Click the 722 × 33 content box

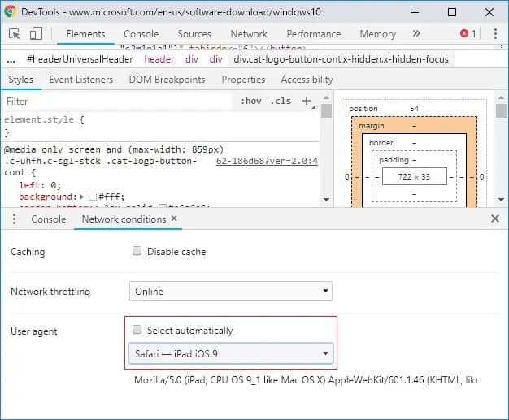414,176
